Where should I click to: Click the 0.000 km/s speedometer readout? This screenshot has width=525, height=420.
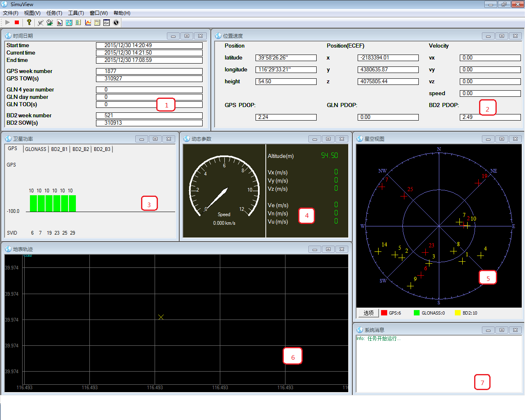click(224, 223)
